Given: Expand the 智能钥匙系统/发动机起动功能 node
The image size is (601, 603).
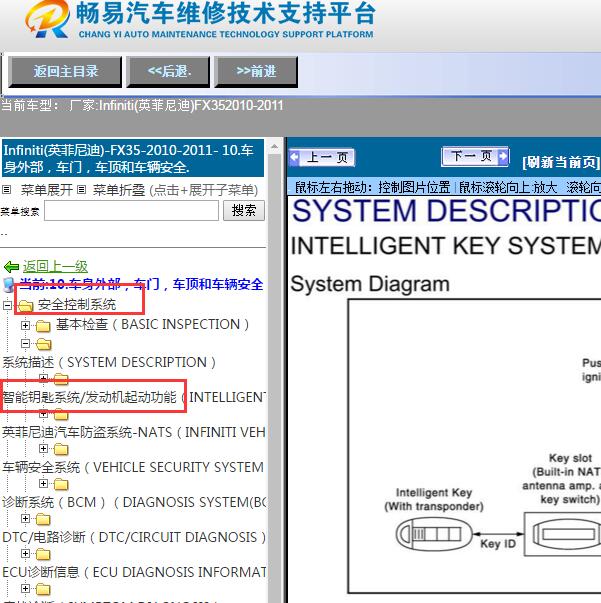Looking at the screenshot, I should point(43,378).
